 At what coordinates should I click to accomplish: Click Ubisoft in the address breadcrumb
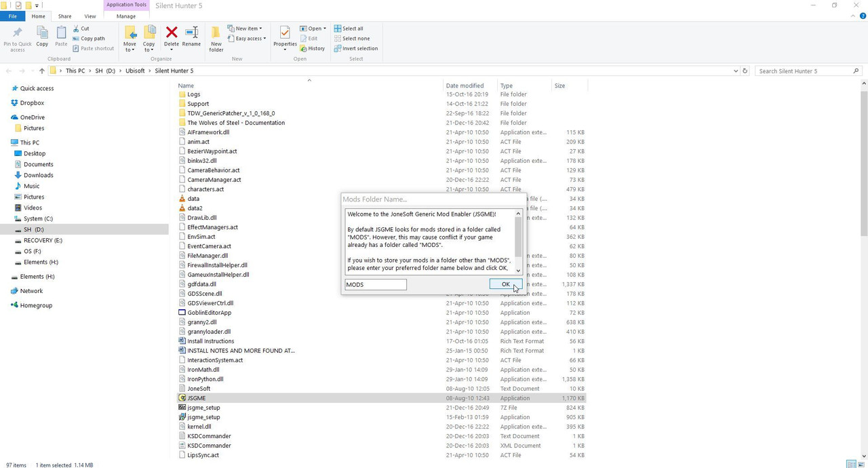coord(135,71)
